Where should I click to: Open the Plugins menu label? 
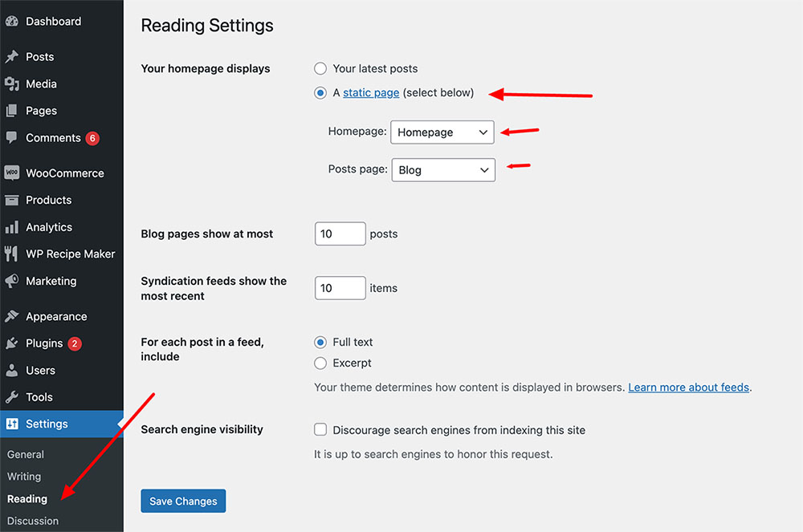point(44,343)
